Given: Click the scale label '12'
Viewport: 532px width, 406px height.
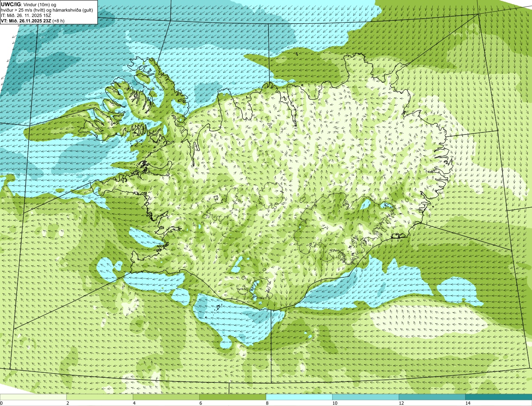Looking at the screenshot, I should [401, 403].
